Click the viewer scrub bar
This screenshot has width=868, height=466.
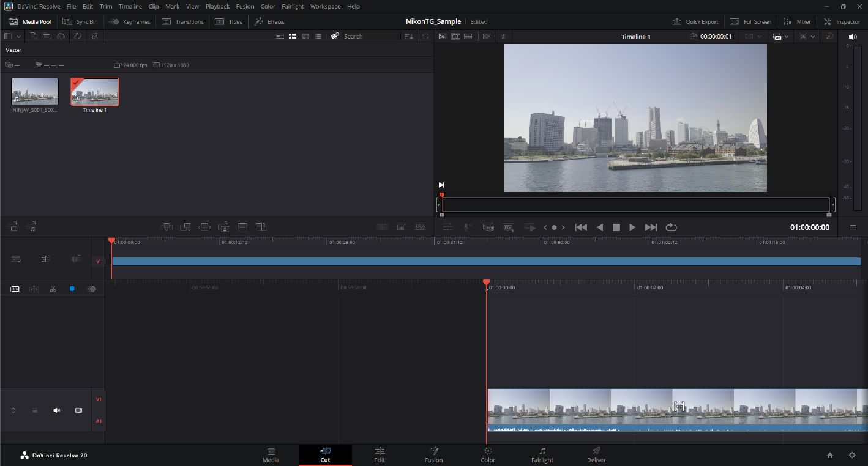pyautogui.click(x=635, y=204)
